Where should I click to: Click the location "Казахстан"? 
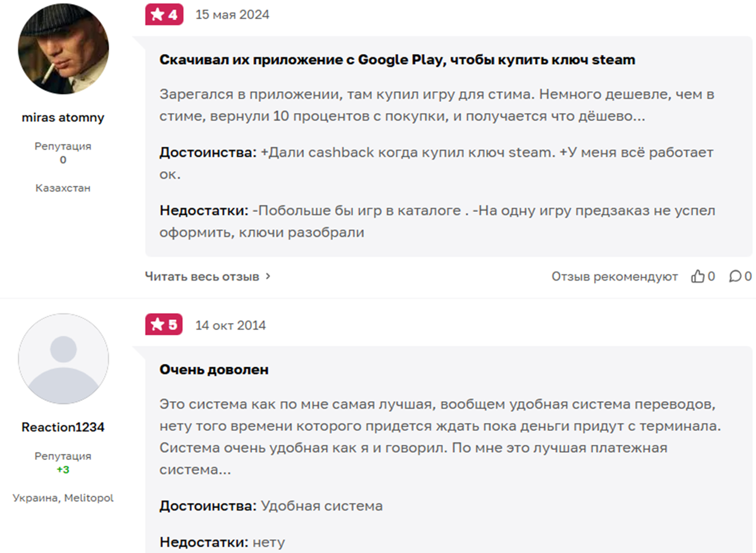[63, 188]
